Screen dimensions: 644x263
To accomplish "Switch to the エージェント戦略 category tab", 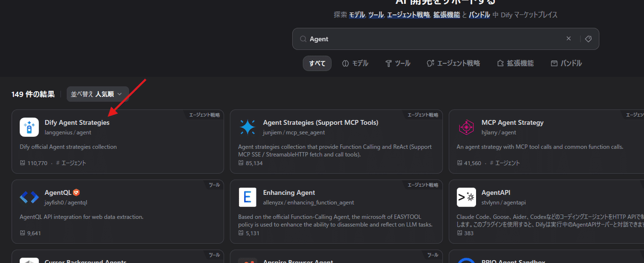I will tap(453, 63).
